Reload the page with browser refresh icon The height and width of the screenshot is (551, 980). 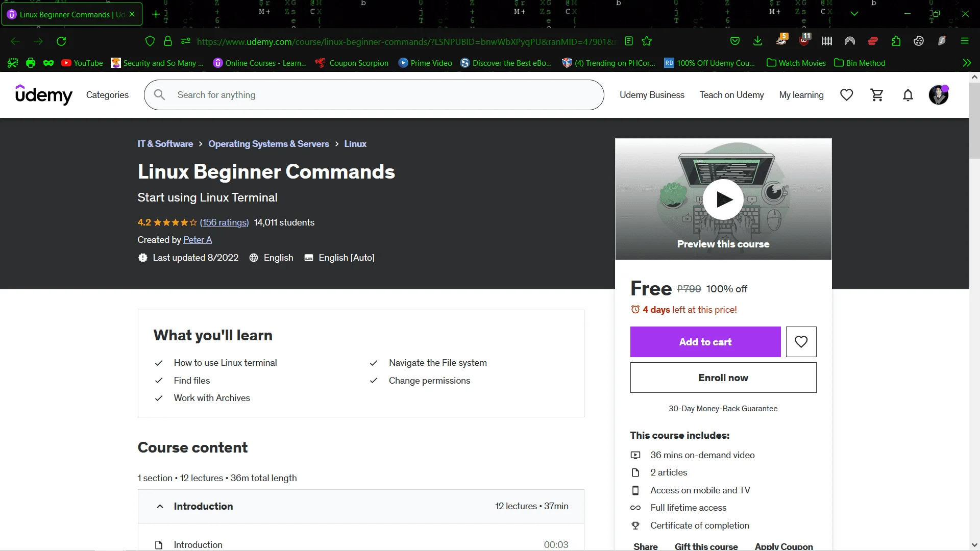coord(61,41)
